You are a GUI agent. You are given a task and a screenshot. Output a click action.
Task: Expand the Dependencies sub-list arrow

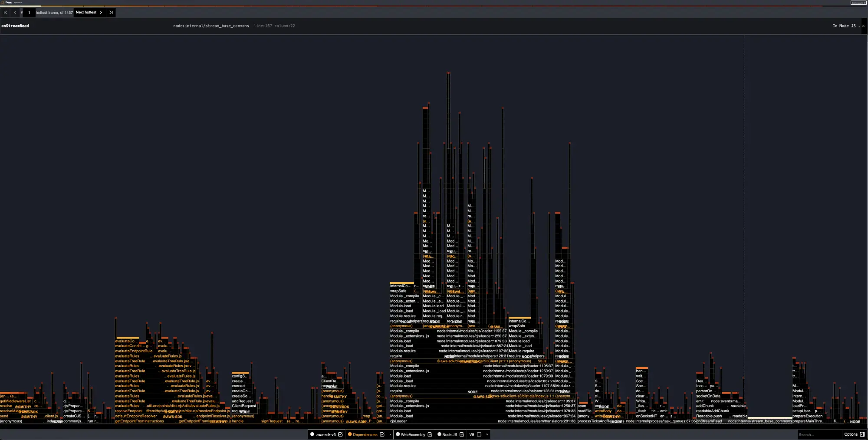(390, 434)
